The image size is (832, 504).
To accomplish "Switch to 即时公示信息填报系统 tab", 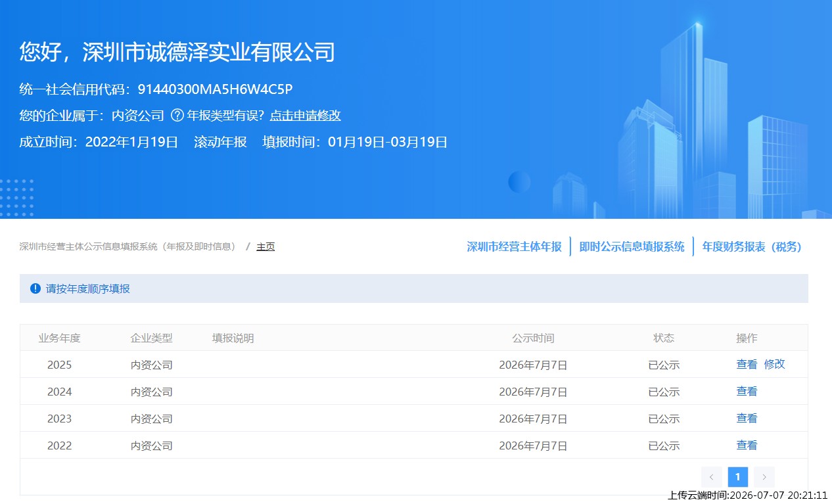I will (632, 247).
